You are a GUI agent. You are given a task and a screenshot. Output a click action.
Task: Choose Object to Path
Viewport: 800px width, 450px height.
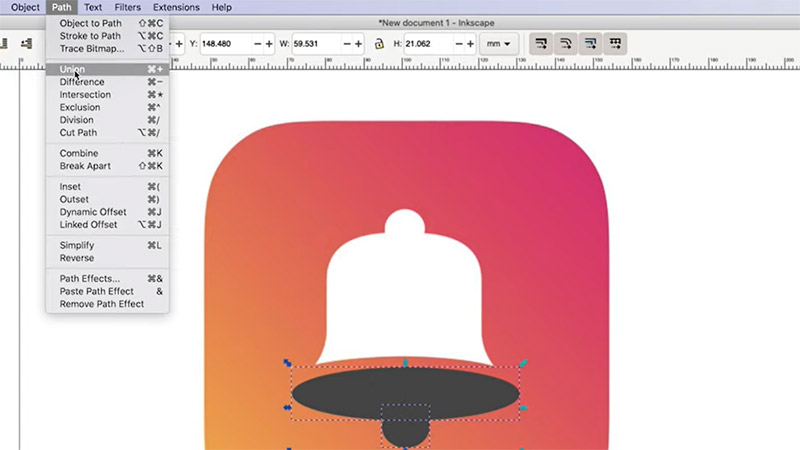tap(107, 23)
